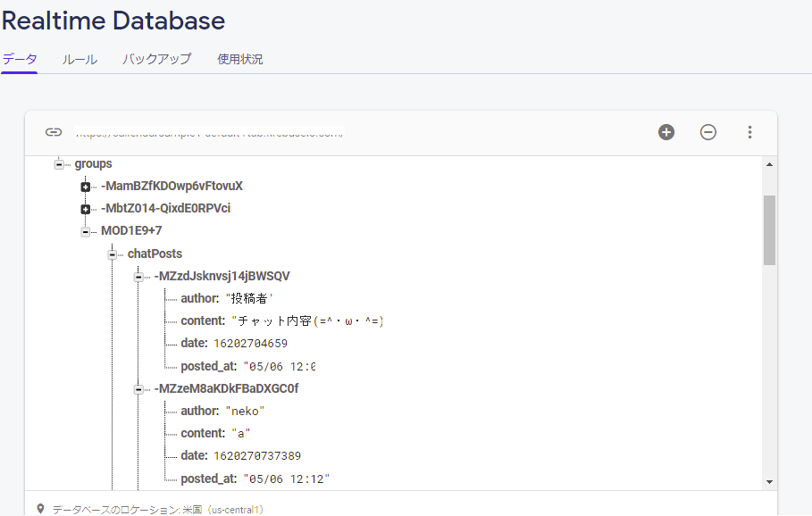Viewport: 812px width, 516px height.
Task: Expand the -MamBZfKDOwp6vFtovuX node
Action: [x=86, y=187]
